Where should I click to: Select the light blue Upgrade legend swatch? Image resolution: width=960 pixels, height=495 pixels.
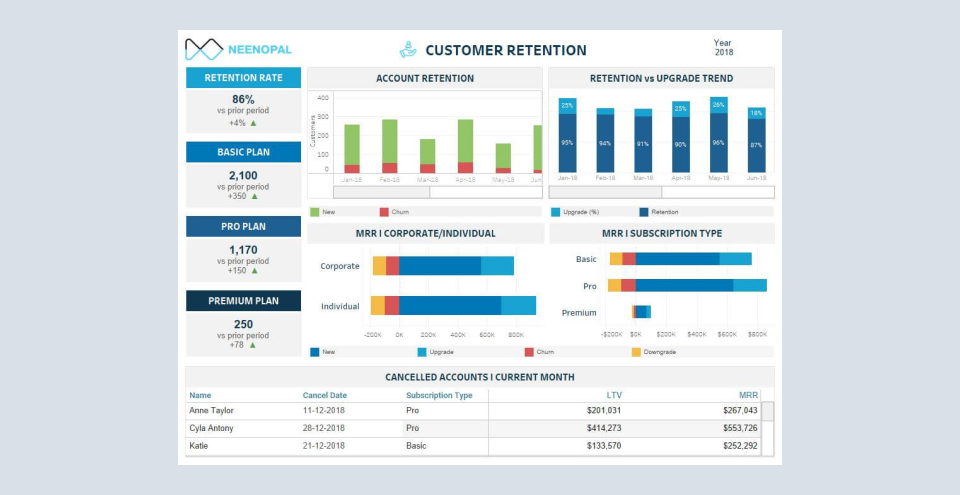point(422,352)
